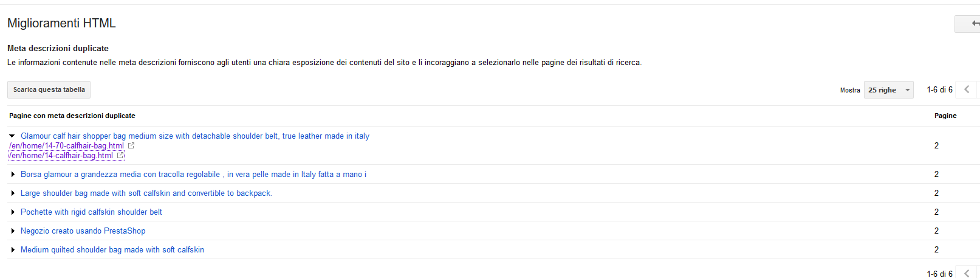Screen dimensions: 980x278
Task: Click external link icon beside 14-calfhair-bag.html
Action: (x=120, y=156)
